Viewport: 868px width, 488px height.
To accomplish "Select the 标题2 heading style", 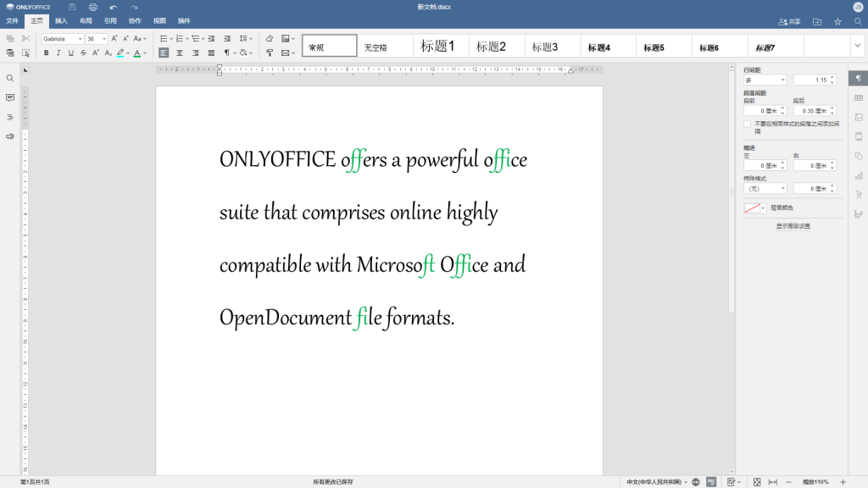I will [497, 46].
